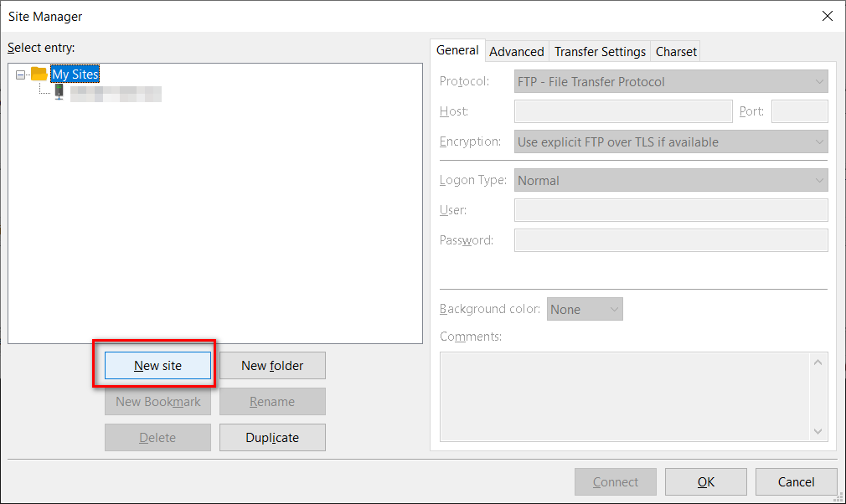Collapse the My Sites tree node
Image resolution: width=846 pixels, height=504 pixels.
20,75
